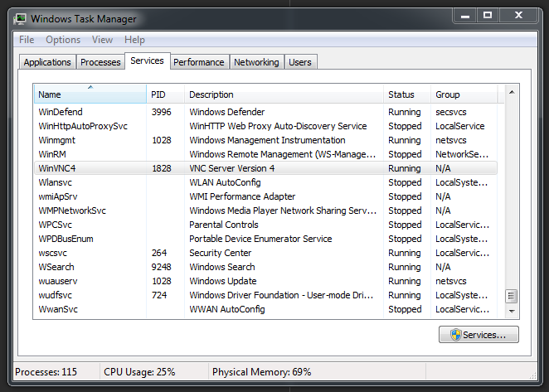549x392 pixels.
Task: Click PID 3996 cell
Action: 162,112
